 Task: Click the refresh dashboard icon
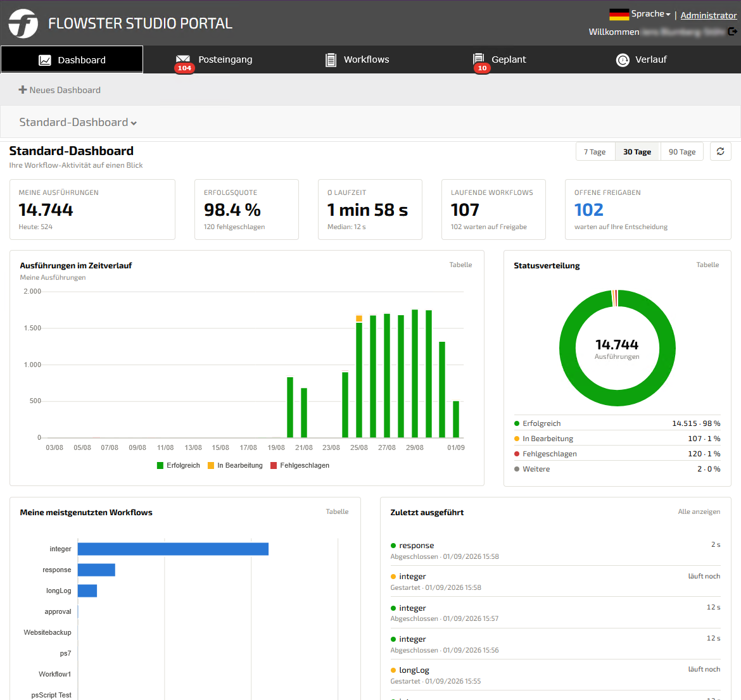coord(720,152)
